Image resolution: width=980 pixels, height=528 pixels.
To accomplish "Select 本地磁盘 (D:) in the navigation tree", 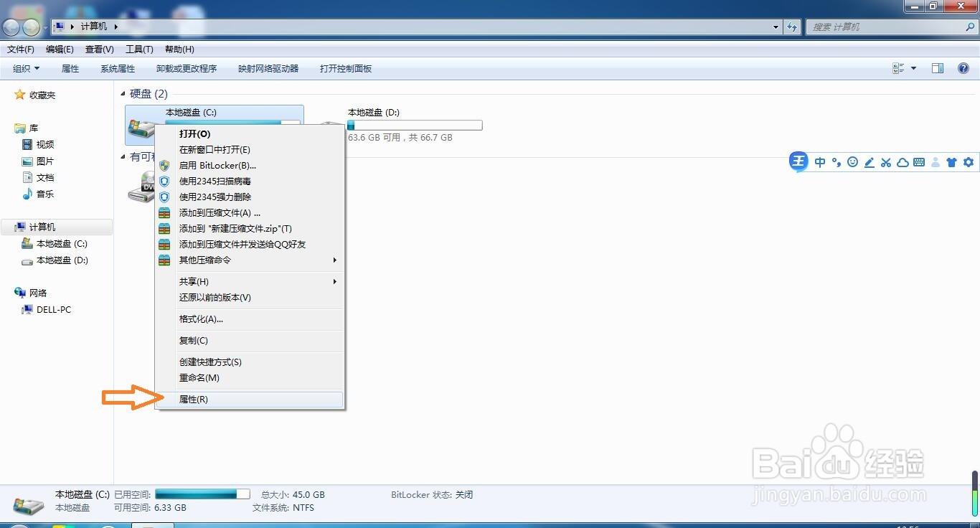I will tap(62, 260).
